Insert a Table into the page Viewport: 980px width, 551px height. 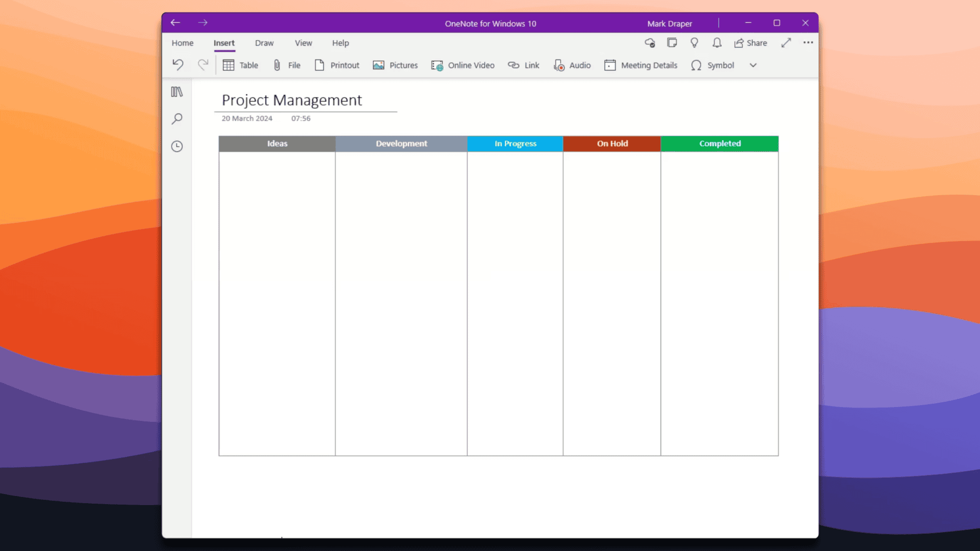click(x=240, y=65)
